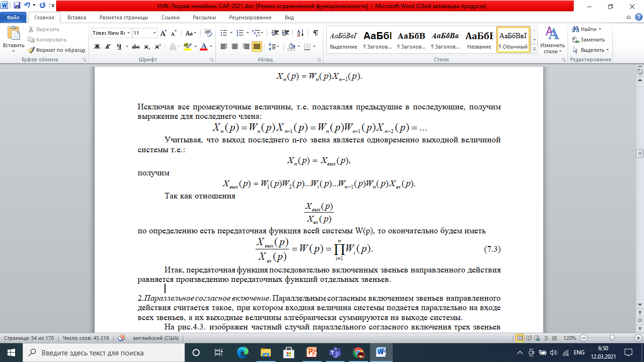Viewport: 644px width, 362px height.
Task: Click the Find (Найти) button
Action: point(586,29)
